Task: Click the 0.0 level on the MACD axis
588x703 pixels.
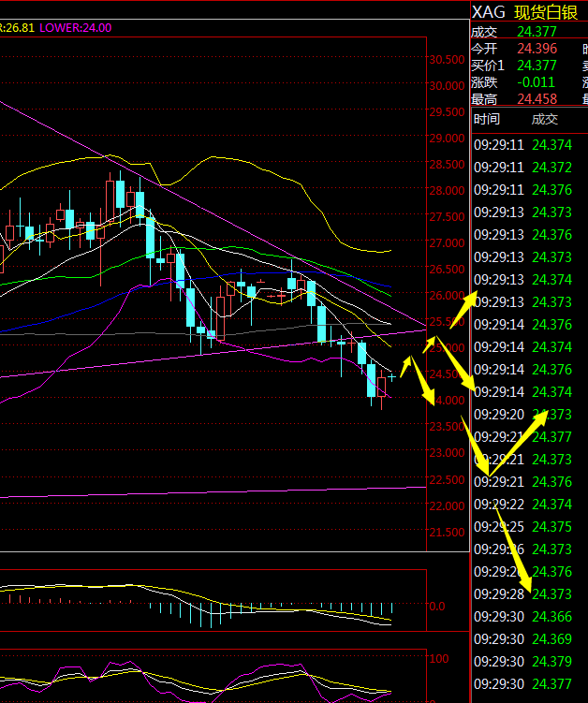Action: point(437,606)
